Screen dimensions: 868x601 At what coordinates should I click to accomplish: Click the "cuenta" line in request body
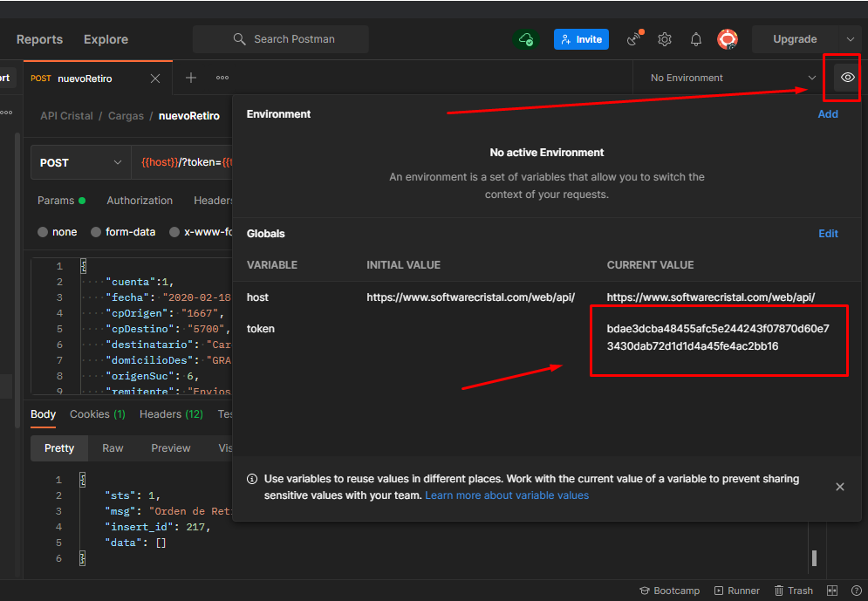pos(140,282)
